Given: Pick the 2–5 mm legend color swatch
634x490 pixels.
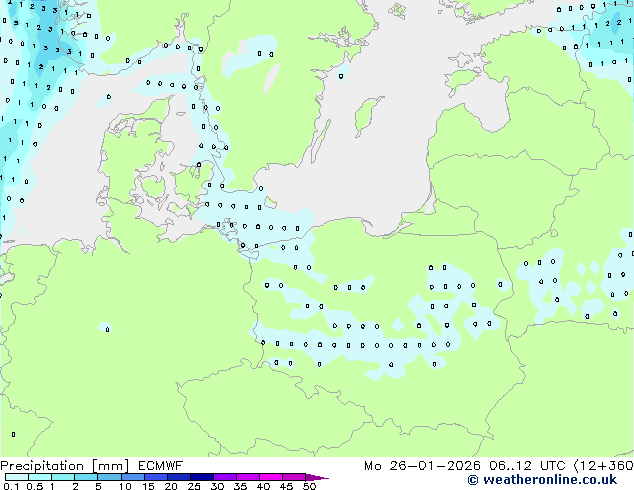Looking at the screenshot, I should (86, 477).
